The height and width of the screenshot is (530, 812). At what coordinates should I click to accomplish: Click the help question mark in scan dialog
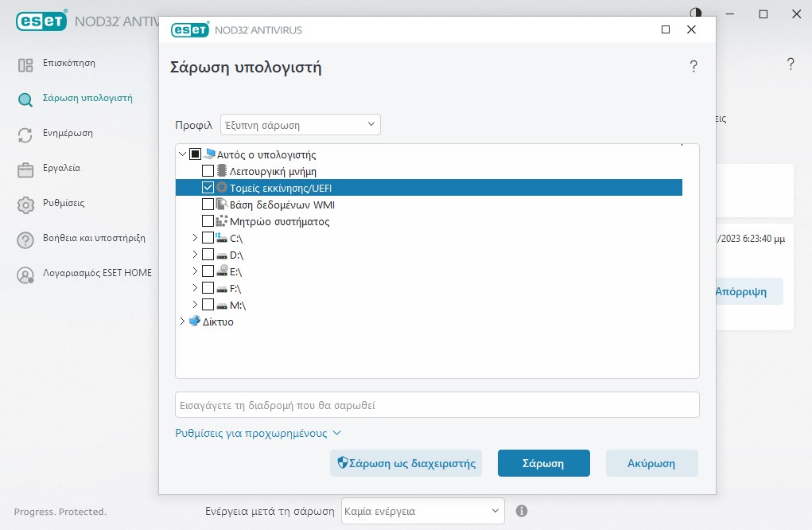pyautogui.click(x=694, y=66)
